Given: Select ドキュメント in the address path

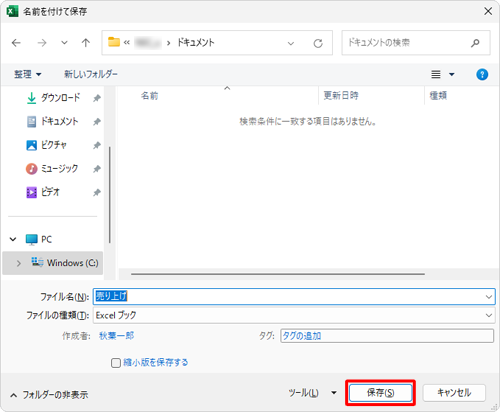Looking at the screenshot, I should pos(196,43).
